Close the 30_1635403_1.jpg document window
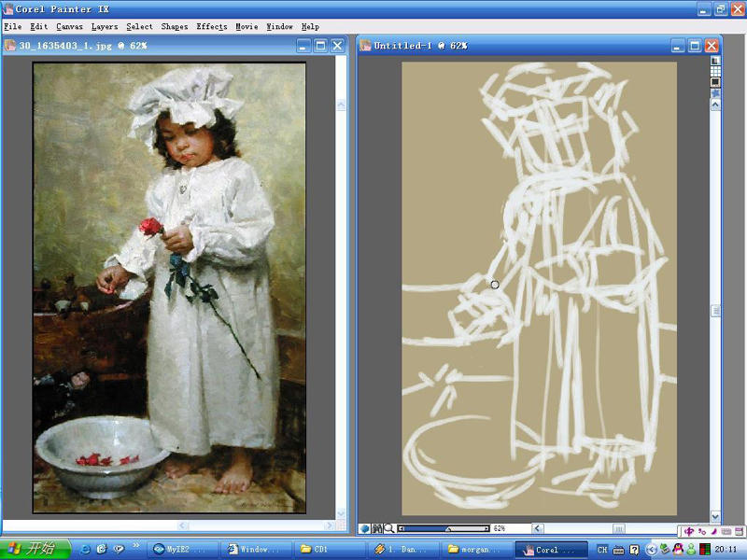 (338, 46)
